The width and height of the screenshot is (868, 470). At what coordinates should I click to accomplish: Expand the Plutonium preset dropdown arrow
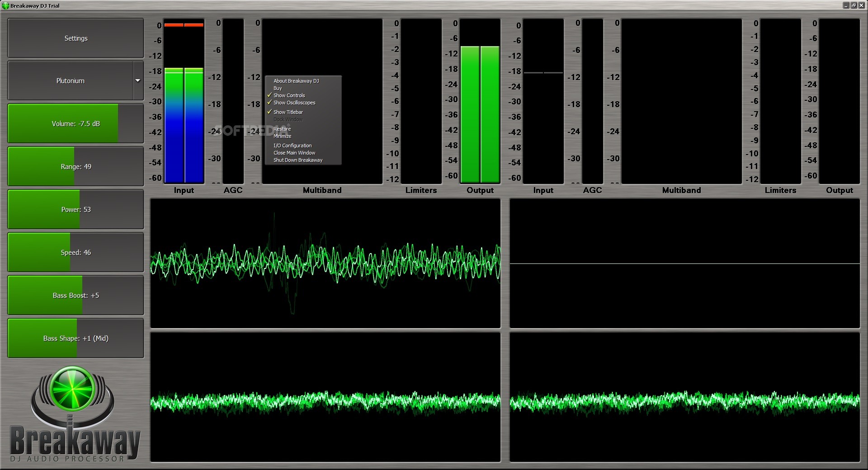[138, 81]
